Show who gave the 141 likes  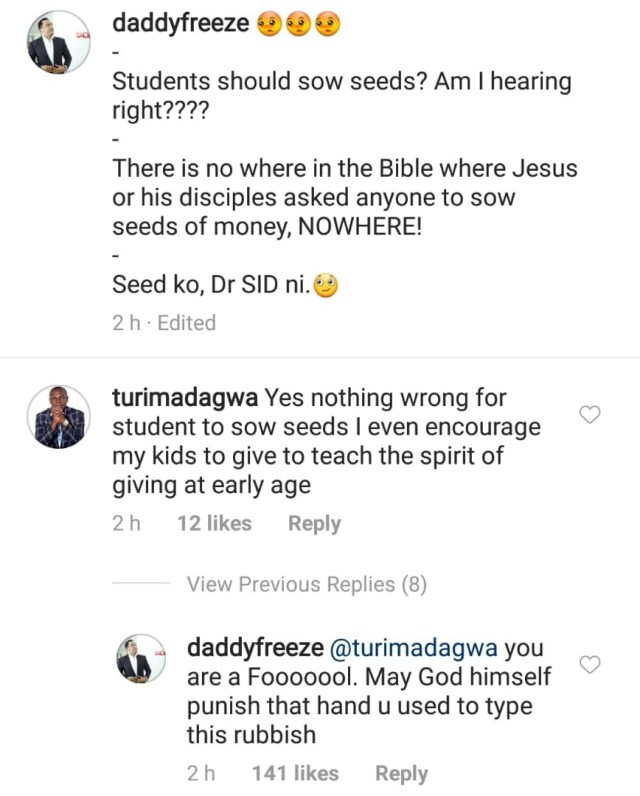pyautogui.click(x=295, y=773)
